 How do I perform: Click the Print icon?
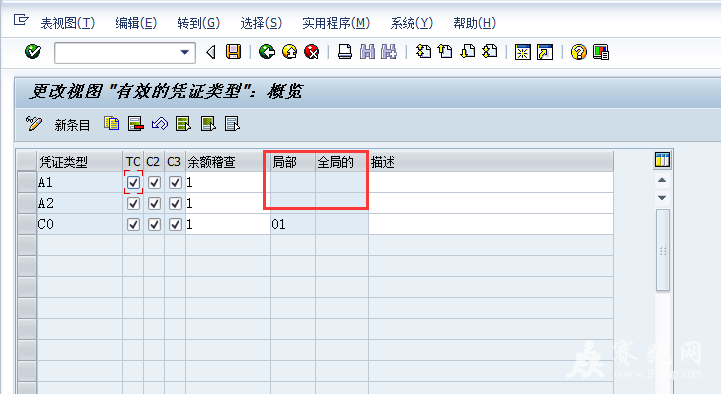pyautogui.click(x=345, y=52)
